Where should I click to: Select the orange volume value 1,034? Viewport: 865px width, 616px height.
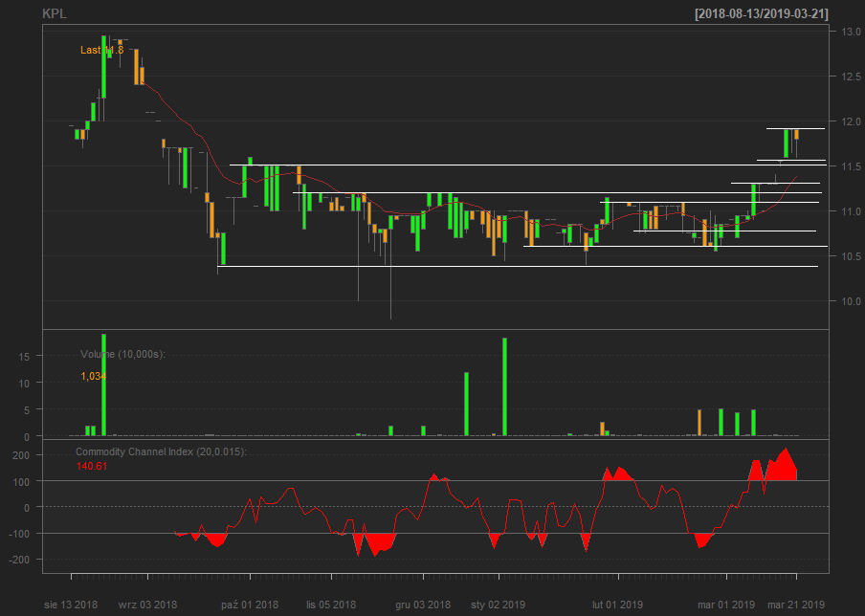[93, 377]
